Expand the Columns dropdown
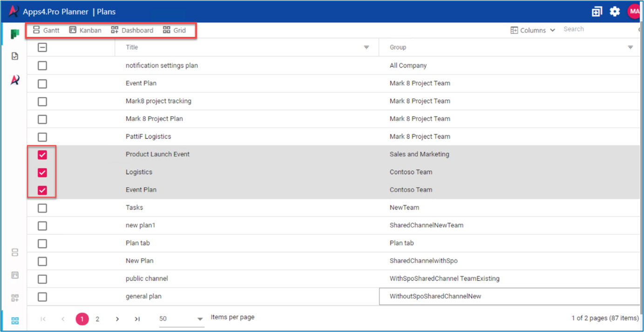This screenshot has height=332, width=644. (x=533, y=30)
